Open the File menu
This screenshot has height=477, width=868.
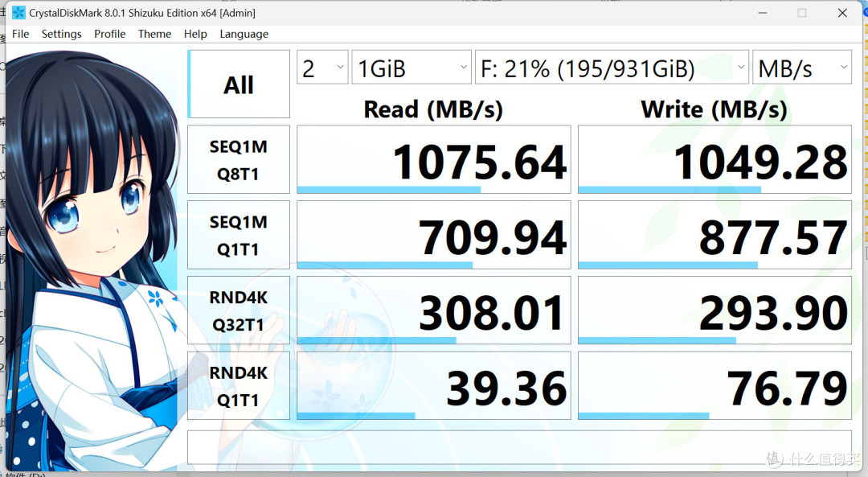20,34
